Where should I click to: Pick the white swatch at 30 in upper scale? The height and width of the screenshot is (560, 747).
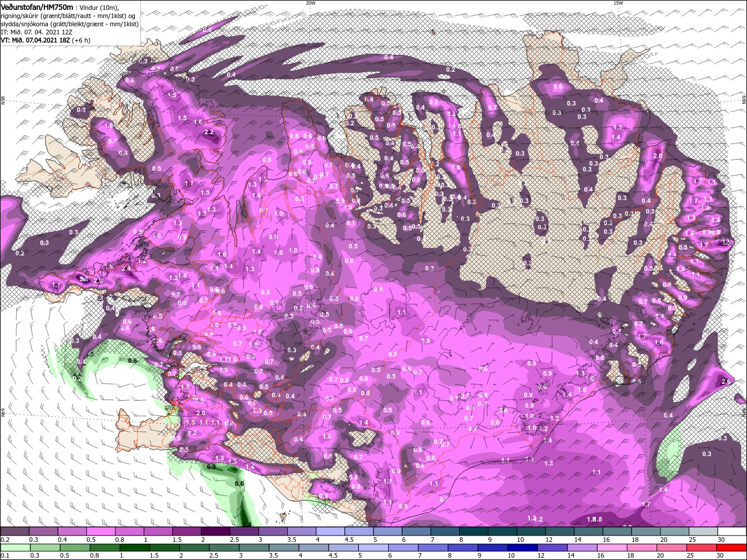pyautogui.click(x=732, y=531)
